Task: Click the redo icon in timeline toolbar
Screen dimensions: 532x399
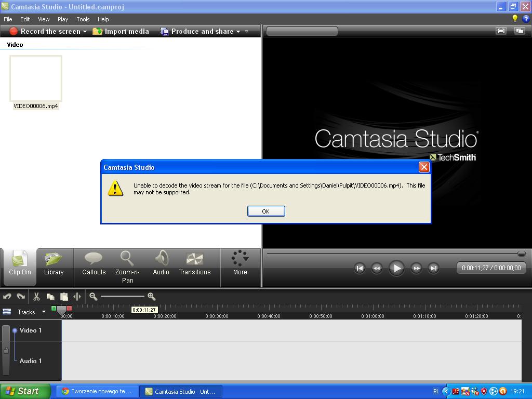Action: click(x=21, y=297)
